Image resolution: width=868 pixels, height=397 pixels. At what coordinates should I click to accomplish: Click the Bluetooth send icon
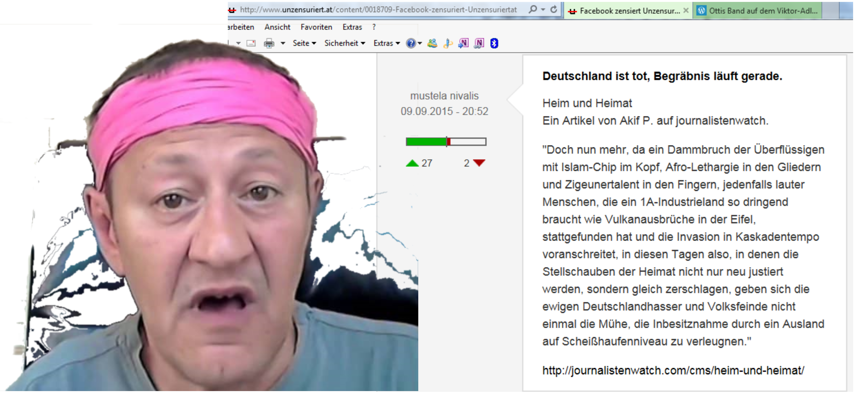click(x=494, y=43)
